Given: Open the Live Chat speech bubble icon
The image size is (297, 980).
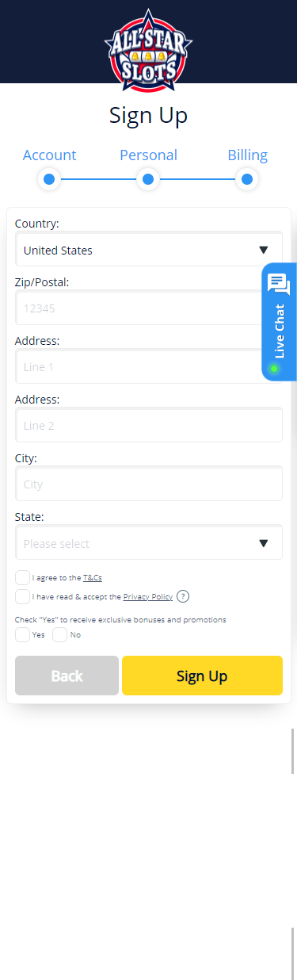Looking at the screenshot, I should 279,284.
